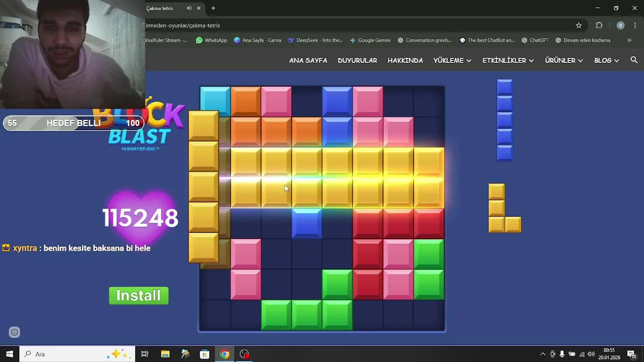Open File Explorer from the taskbar
This screenshot has width=644, height=362.
tap(165, 354)
